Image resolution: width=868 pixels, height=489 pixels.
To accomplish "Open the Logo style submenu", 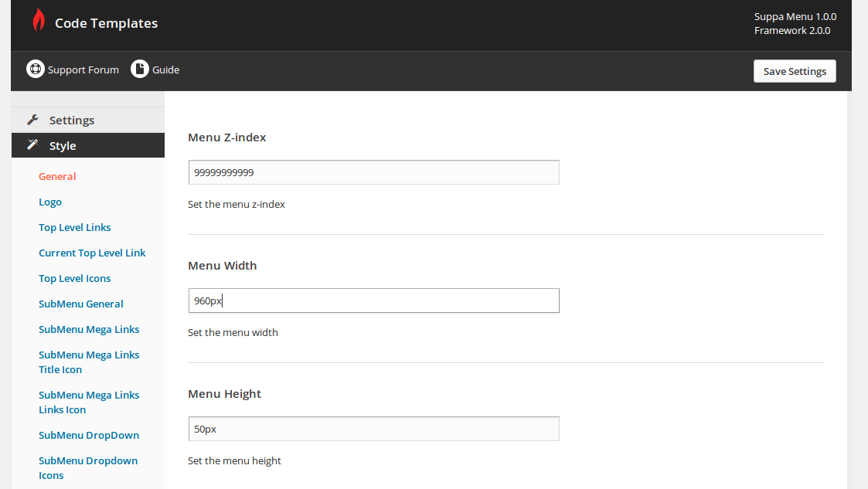I will (49, 202).
